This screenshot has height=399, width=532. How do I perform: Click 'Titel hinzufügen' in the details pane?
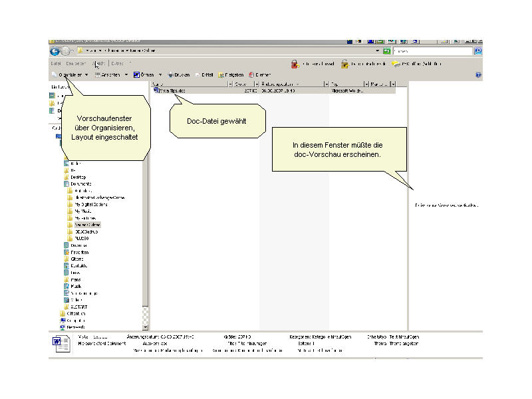pyautogui.click(x=253, y=343)
